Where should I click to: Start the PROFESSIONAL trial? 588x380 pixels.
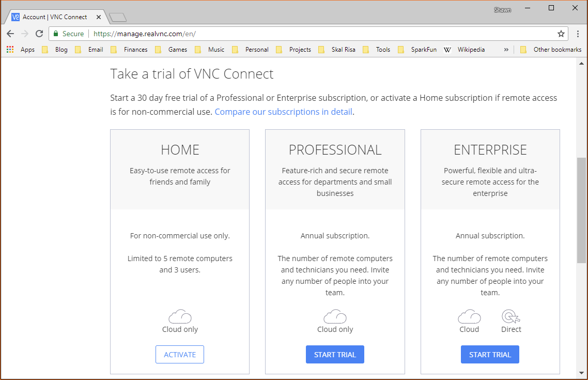tap(335, 355)
